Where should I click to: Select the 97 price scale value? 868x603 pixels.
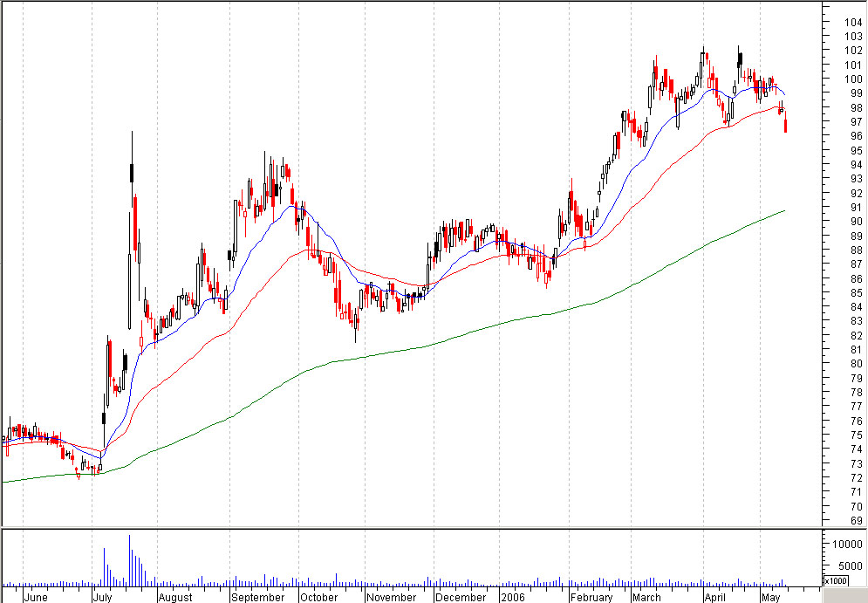[x=857, y=121]
